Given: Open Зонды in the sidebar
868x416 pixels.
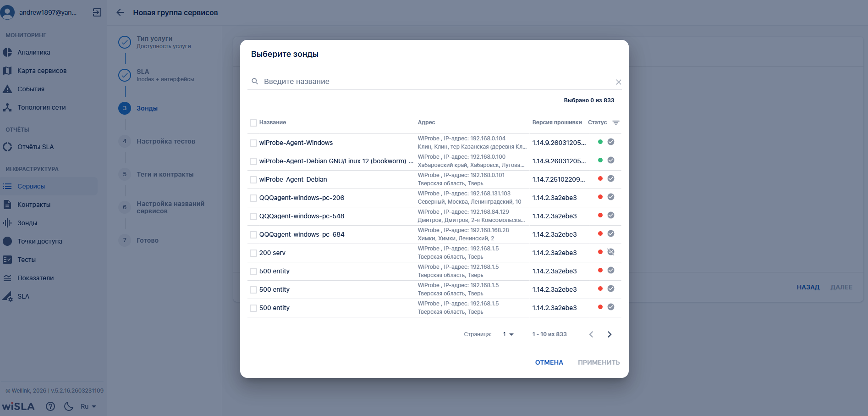Looking at the screenshot, I should (x=27, y=223).
